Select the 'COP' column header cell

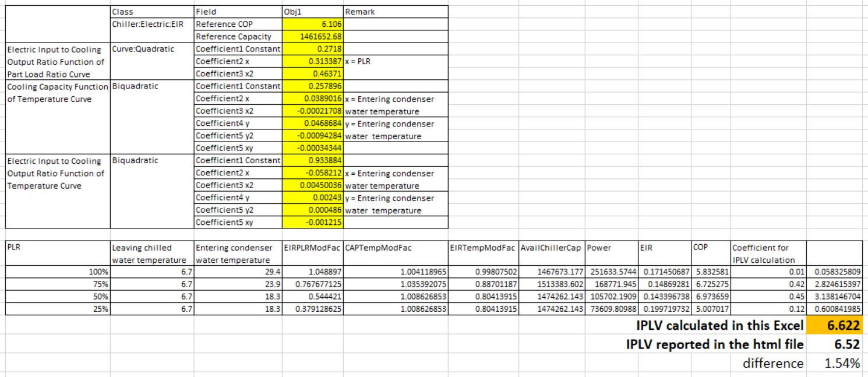tap(710, 253)
